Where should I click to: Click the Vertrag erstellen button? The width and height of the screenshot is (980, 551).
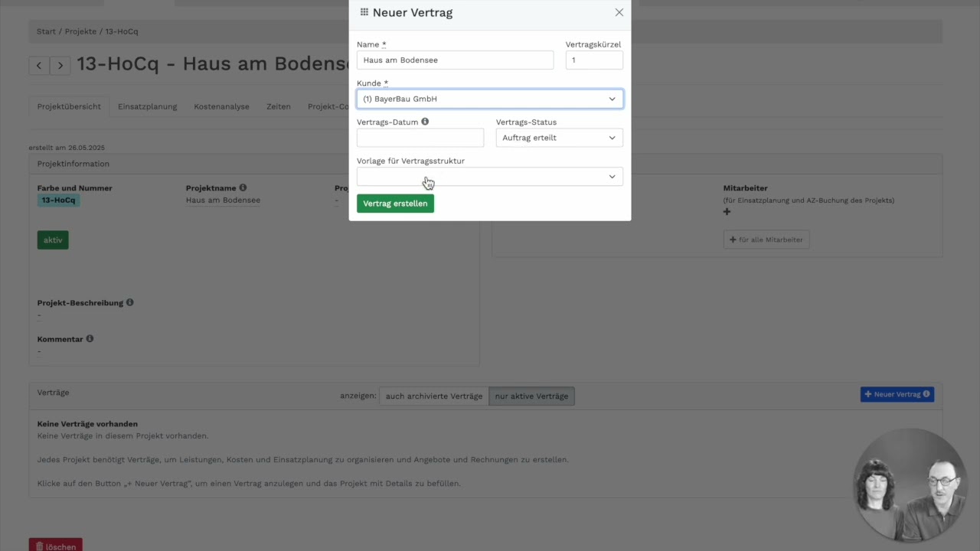point(395,204)
